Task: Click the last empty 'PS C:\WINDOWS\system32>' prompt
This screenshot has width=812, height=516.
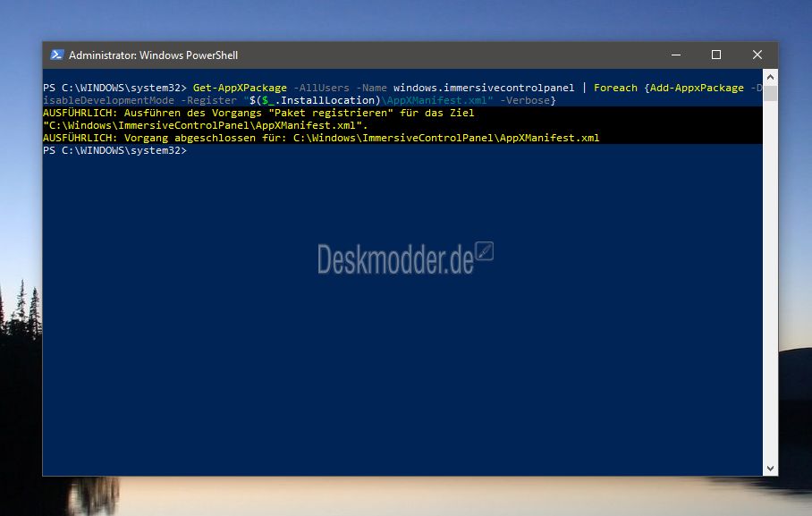Action: click(114, 150)
